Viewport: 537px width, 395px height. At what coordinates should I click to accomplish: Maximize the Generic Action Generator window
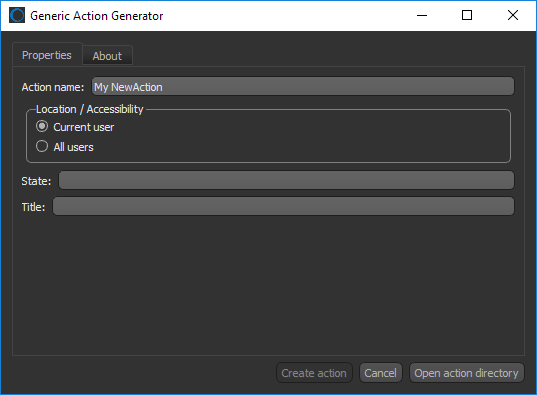coord(467,15)
